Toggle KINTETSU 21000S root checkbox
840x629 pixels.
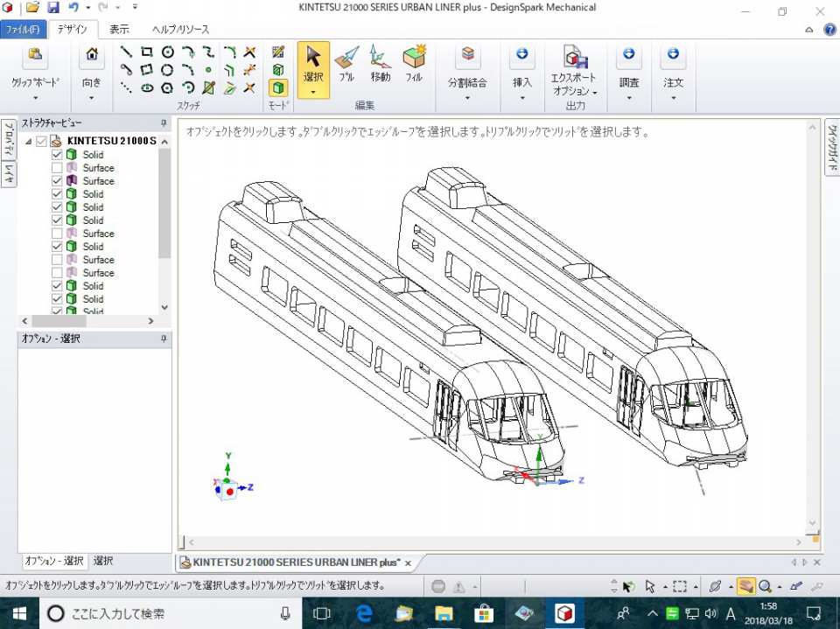coord(42,142)
